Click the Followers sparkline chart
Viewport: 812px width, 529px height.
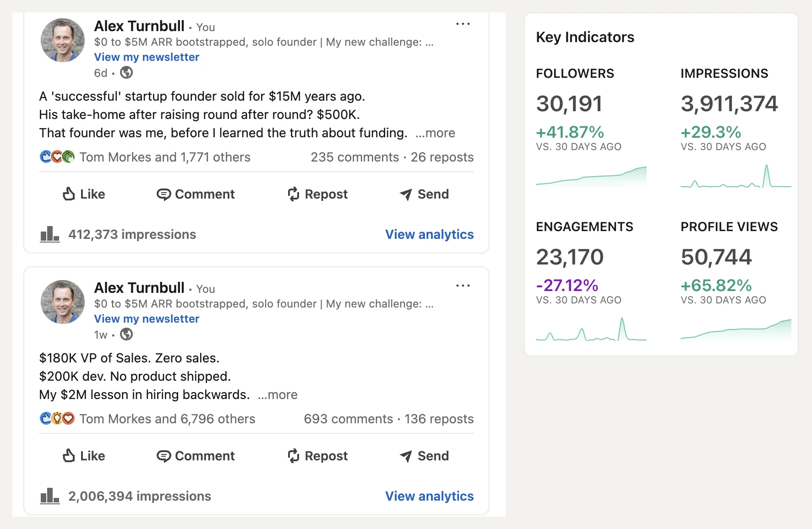point(591,176)
